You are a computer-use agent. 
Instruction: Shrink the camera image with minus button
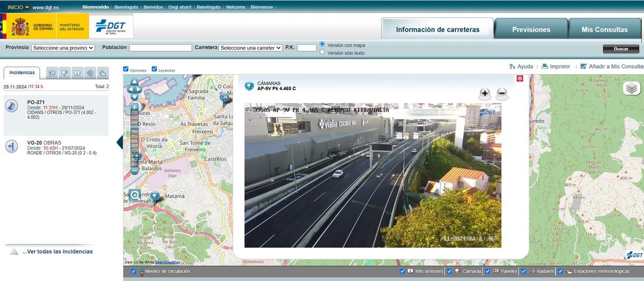pos(502,93)
